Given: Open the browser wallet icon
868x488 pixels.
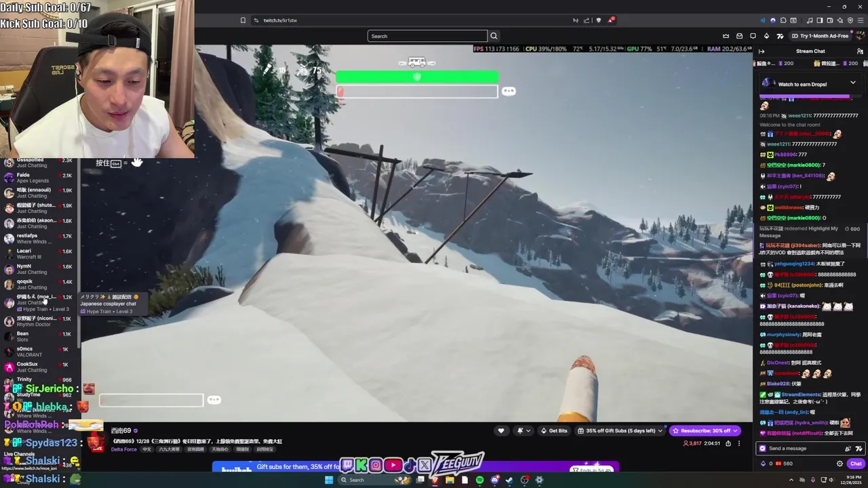Looking at the screenshot, I should click(x=830, y=20).
